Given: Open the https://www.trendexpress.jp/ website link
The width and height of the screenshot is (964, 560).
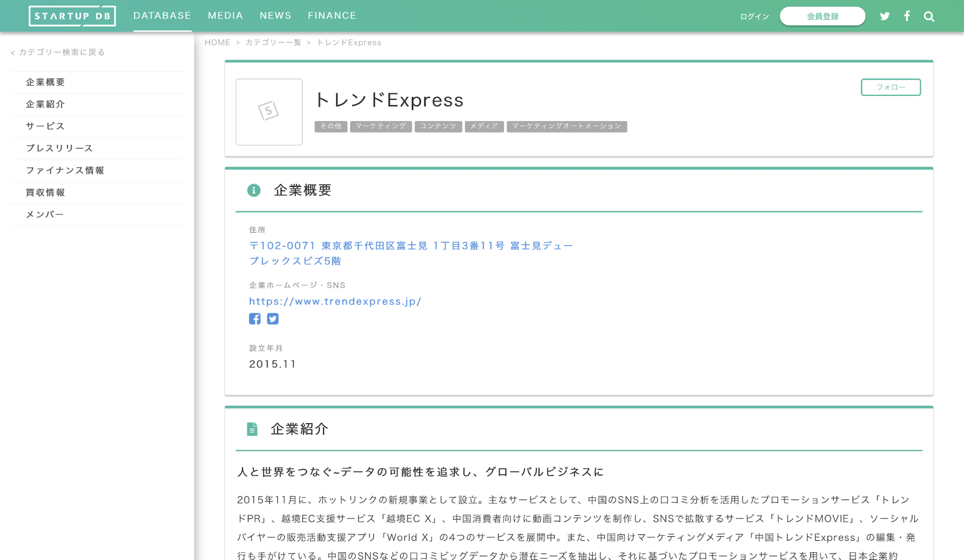Looking at the screenshot, I should (335, 301).
